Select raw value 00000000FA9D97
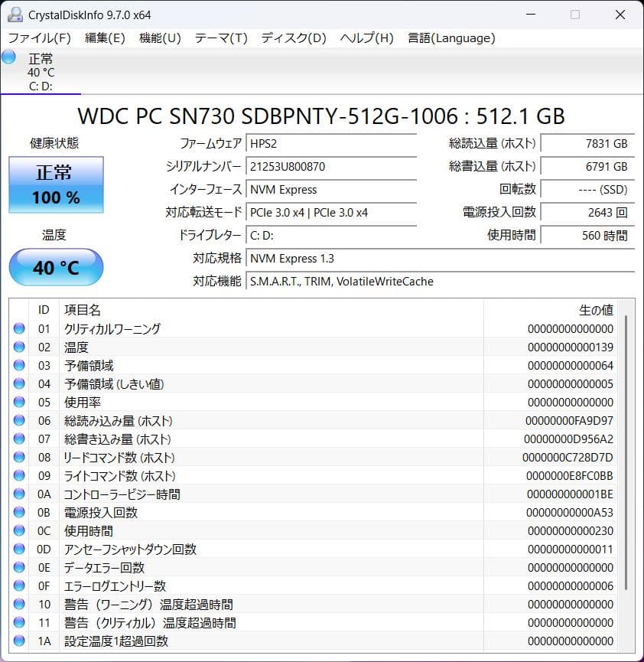The width and height of the screenshot is (644, 662). tap(569, 420)
